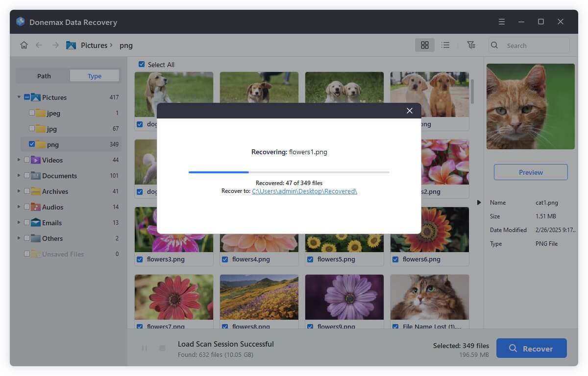Switch to the Path tab
This screenshot has height=376, width=588.
coord(44,75)
